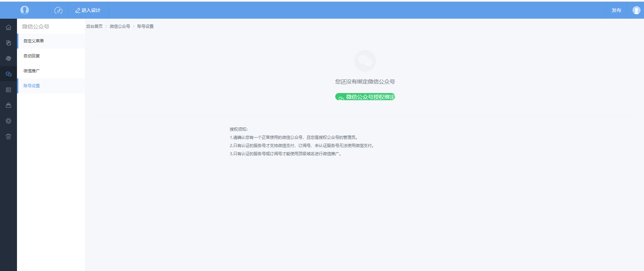Open the user avatar in top-right corner
Screen dimensions: 644x271
coord(636,10)
